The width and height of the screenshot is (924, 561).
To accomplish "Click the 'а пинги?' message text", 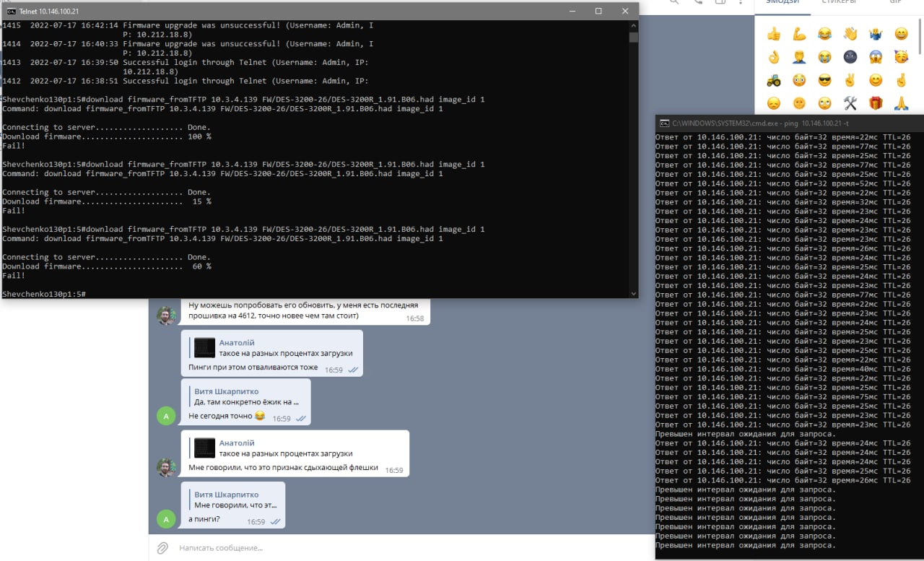I will [206, 520].
